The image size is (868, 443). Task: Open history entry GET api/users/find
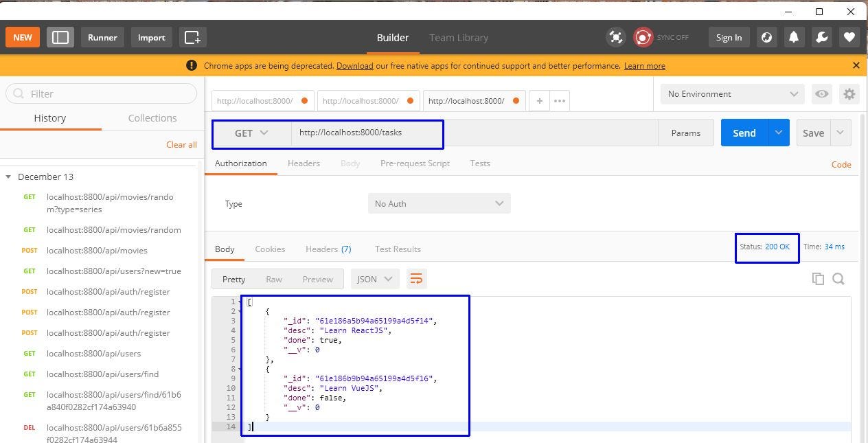(x=103, y=374)
